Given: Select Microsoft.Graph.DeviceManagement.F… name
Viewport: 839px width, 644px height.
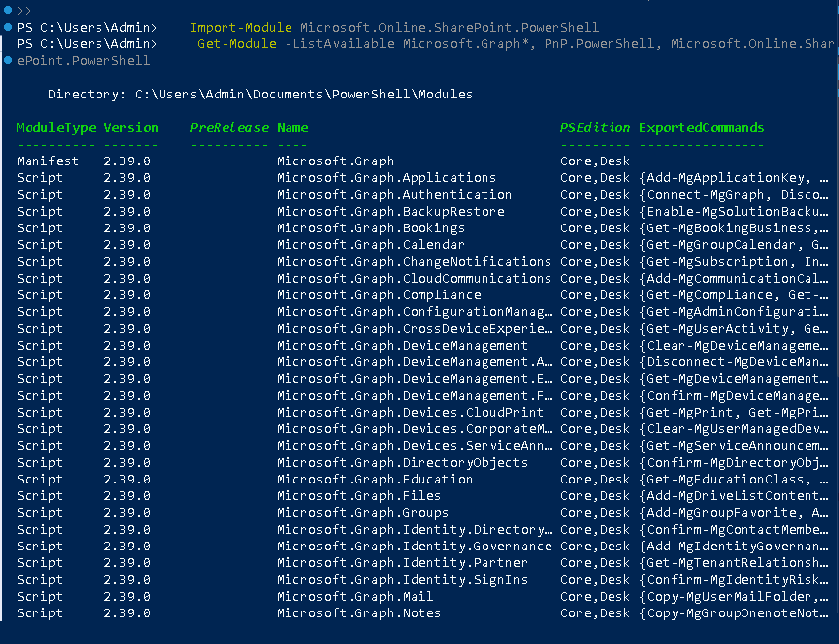Looking at the screenshot, I should click(415, 396).
